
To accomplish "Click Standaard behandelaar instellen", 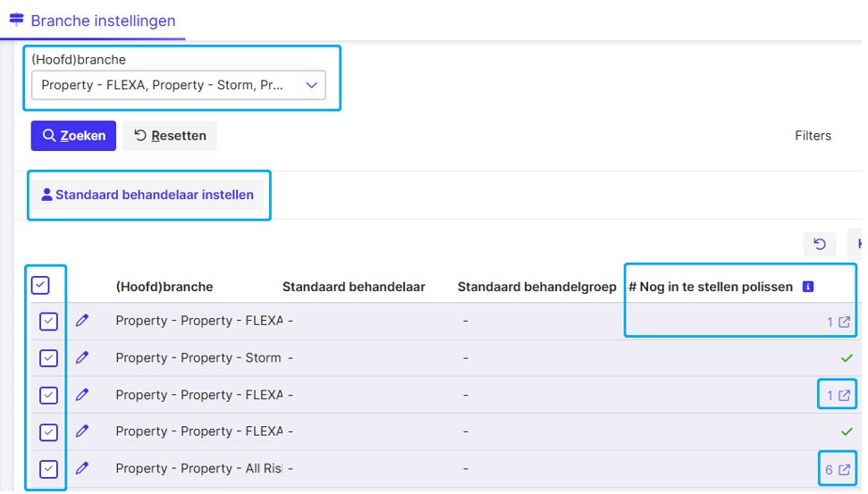I will (147, 195).
